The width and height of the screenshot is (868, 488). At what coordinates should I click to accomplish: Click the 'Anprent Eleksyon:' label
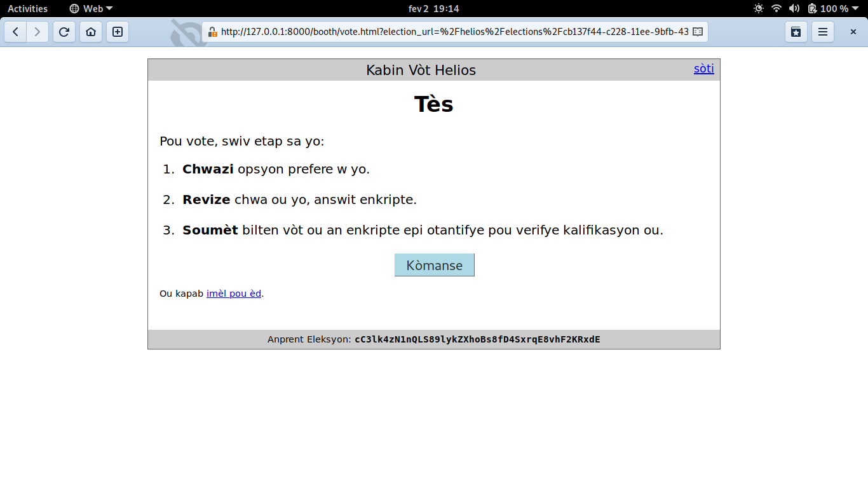(309, 339)
